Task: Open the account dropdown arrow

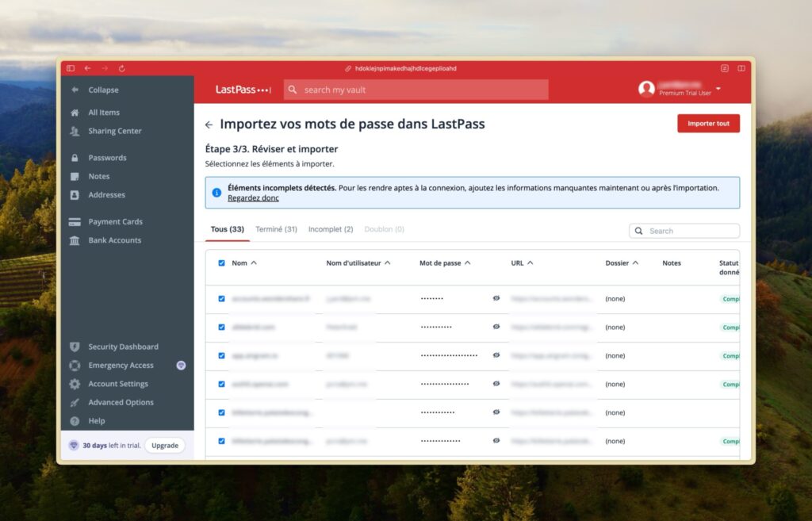Action: tap(718, 89)
